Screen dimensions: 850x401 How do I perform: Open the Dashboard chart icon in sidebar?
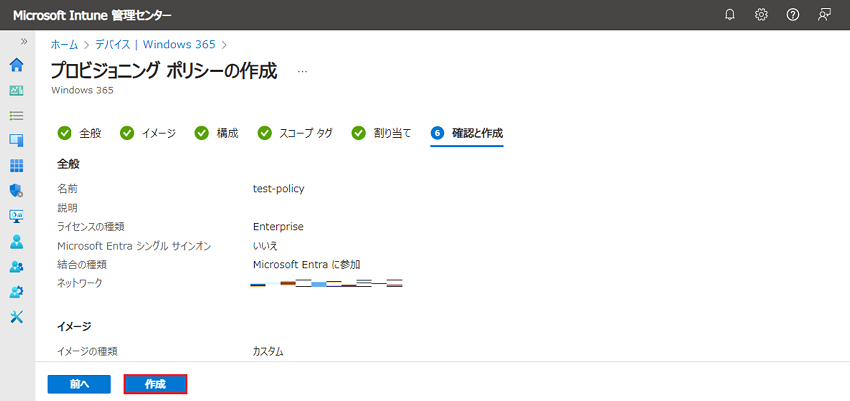click(17, 90)
